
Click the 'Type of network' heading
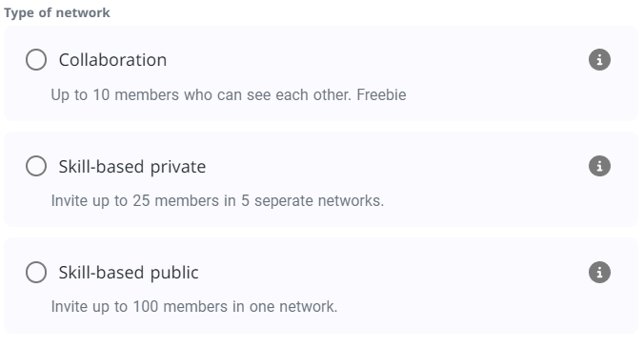coord(57,12)
